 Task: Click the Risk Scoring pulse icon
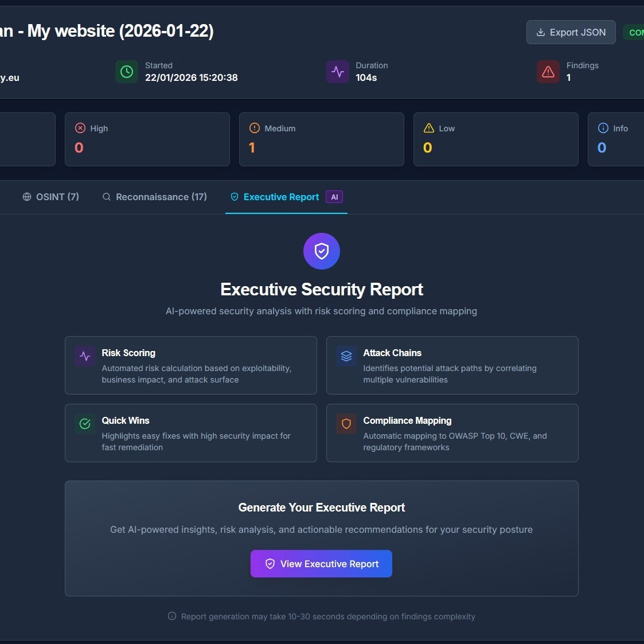coord(85,356)
